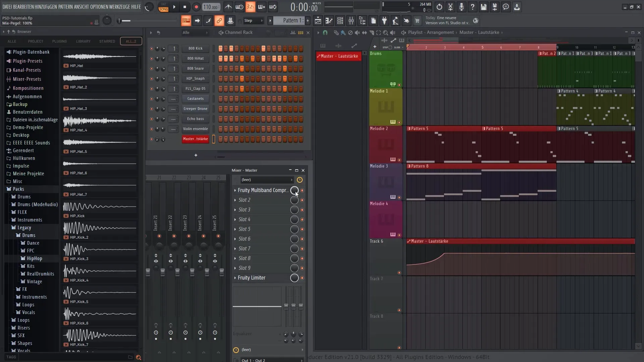Click the shopping cart icon

point(417,21)
